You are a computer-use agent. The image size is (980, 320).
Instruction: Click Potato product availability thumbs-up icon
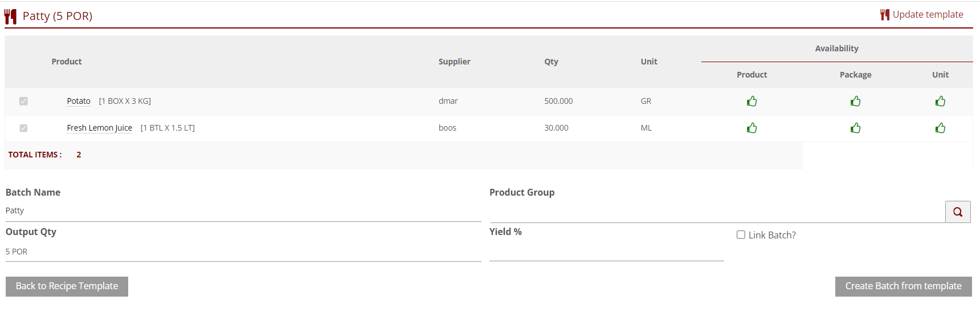(752, 101)
